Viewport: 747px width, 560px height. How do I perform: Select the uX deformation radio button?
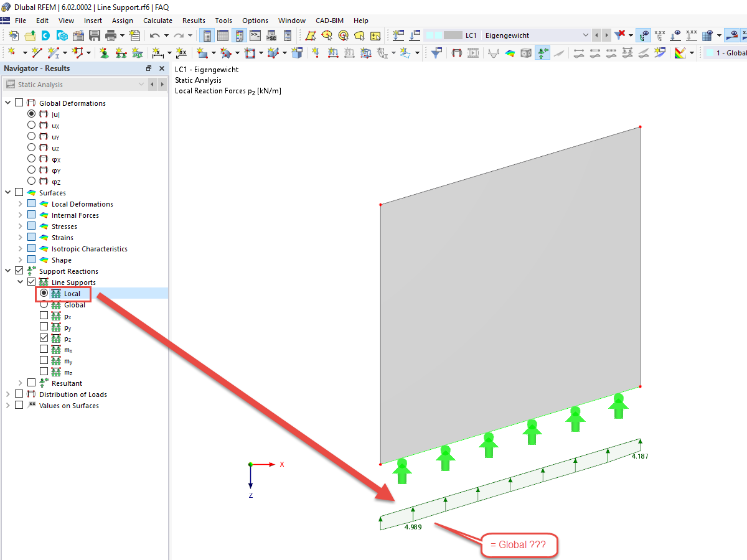[x=31, y=125]
